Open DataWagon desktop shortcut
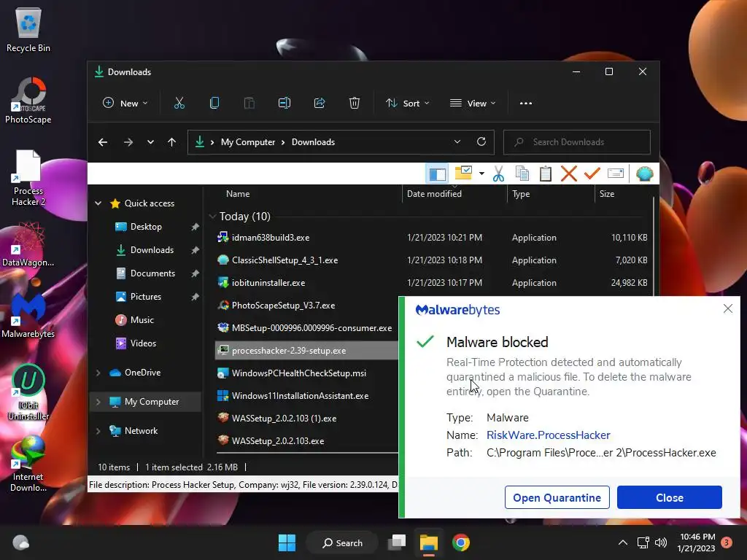Screen dimensions: 747x560 [x=28, y=244]
